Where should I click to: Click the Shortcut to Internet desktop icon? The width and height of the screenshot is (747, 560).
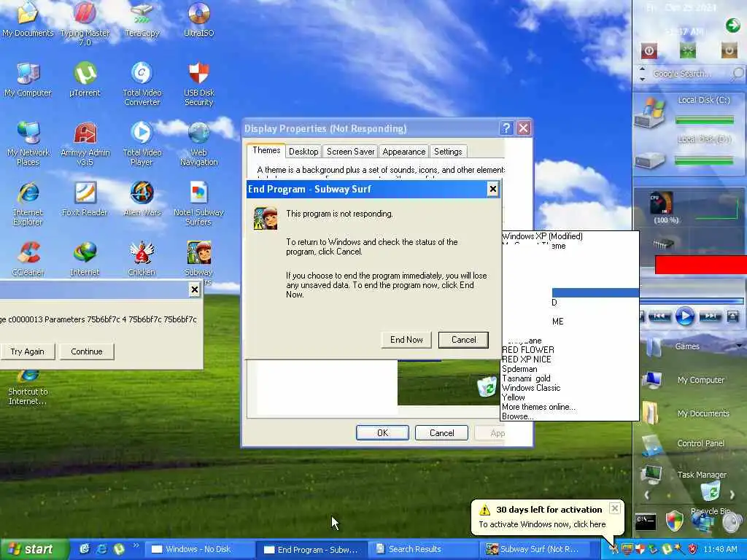pyautogui.click(x=28, y=388)
